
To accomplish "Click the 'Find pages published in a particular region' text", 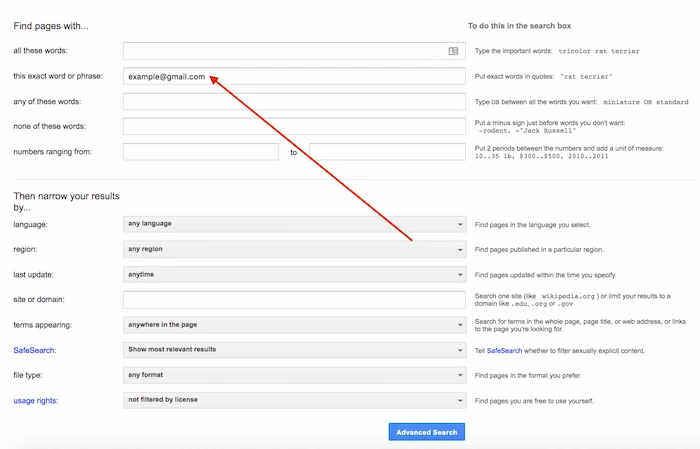I will click(x=539, y=249).
